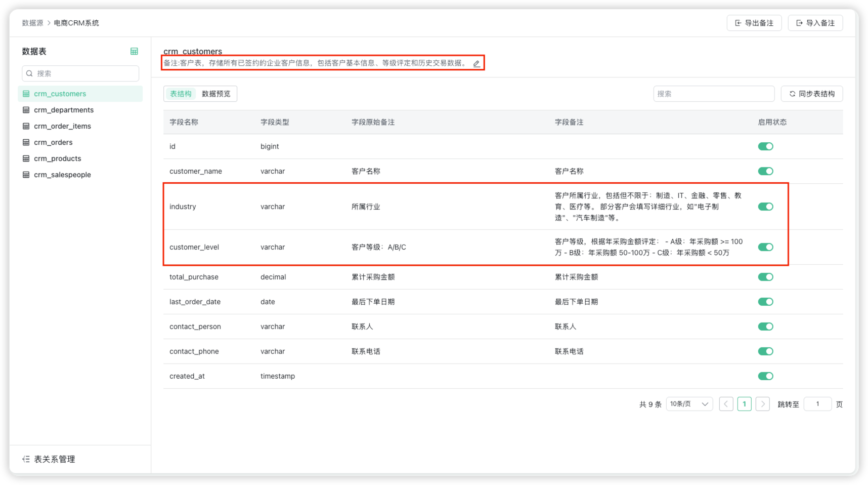Select the crm_orders table icon in sidebar
This screenshot has width=868, height=485.
pyautogui.click(x=26, y=142)
